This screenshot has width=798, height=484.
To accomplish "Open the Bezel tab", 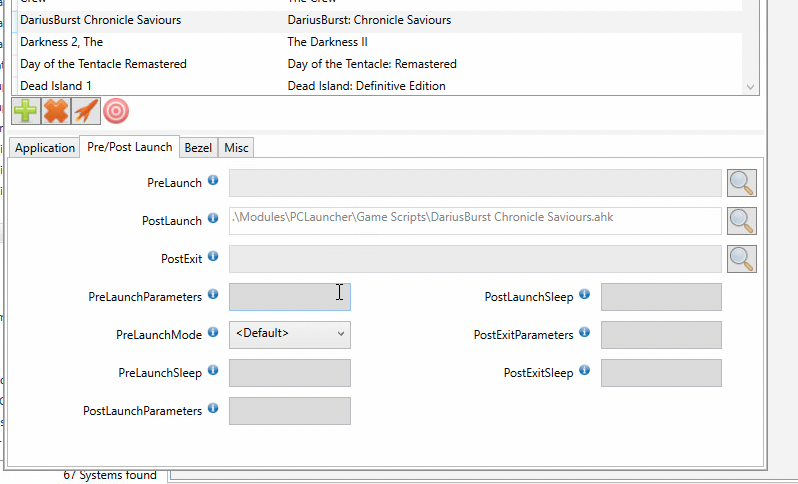I will pos(198,148).
